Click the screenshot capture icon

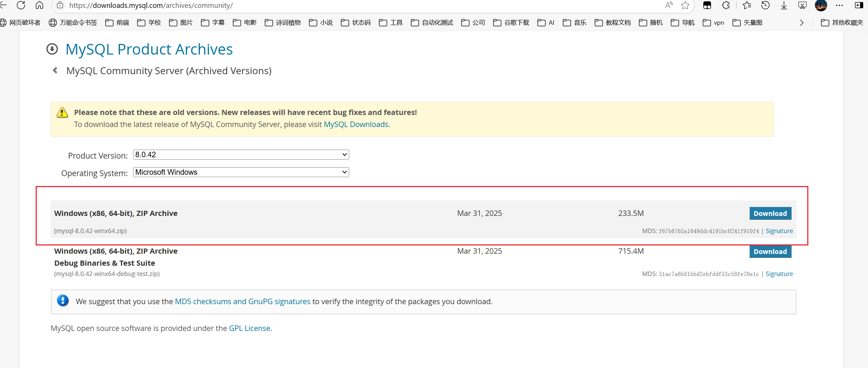pos(802,5)
